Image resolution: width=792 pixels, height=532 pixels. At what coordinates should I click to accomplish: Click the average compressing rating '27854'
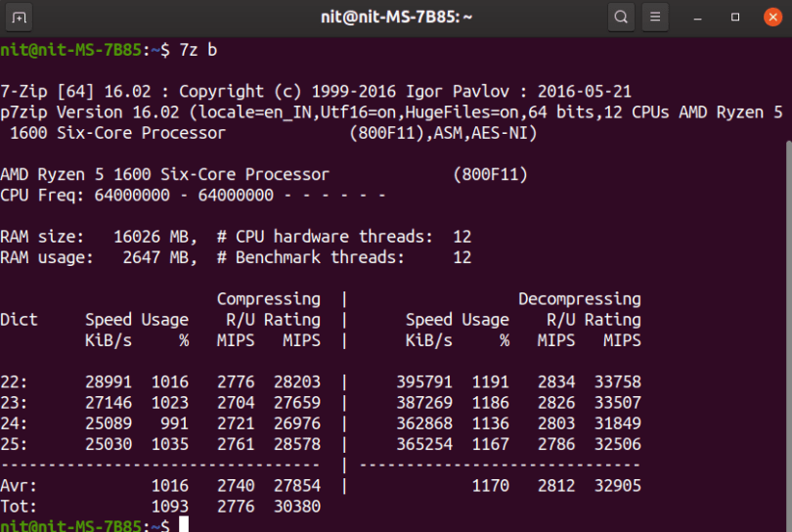point(297,485)
